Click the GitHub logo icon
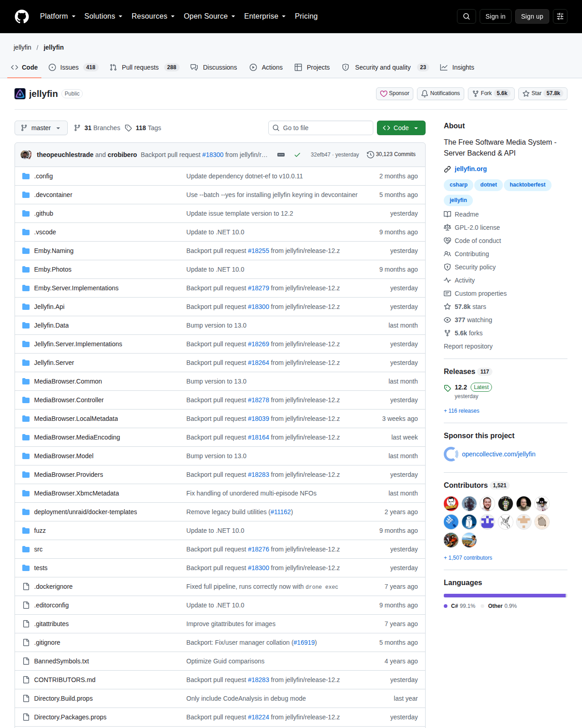The image size is (582, 728). pyautogui.click(x=22, y=16)
